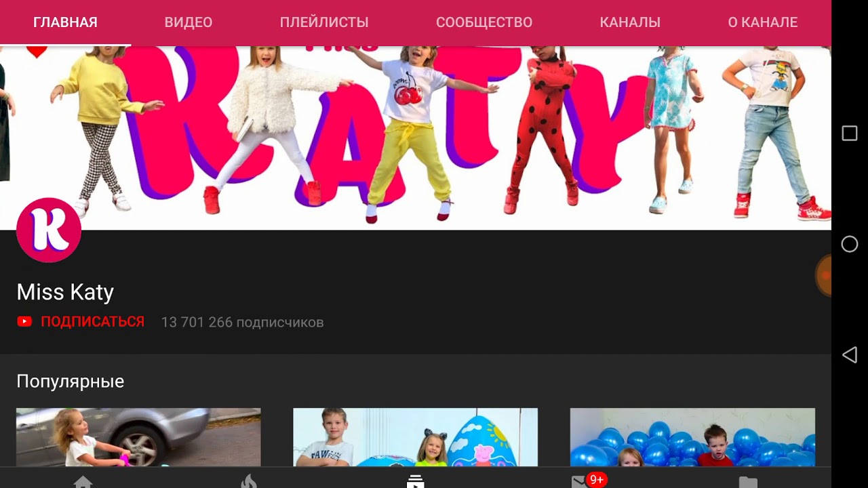Tap the Miss Katy channel name

point(65,292)
